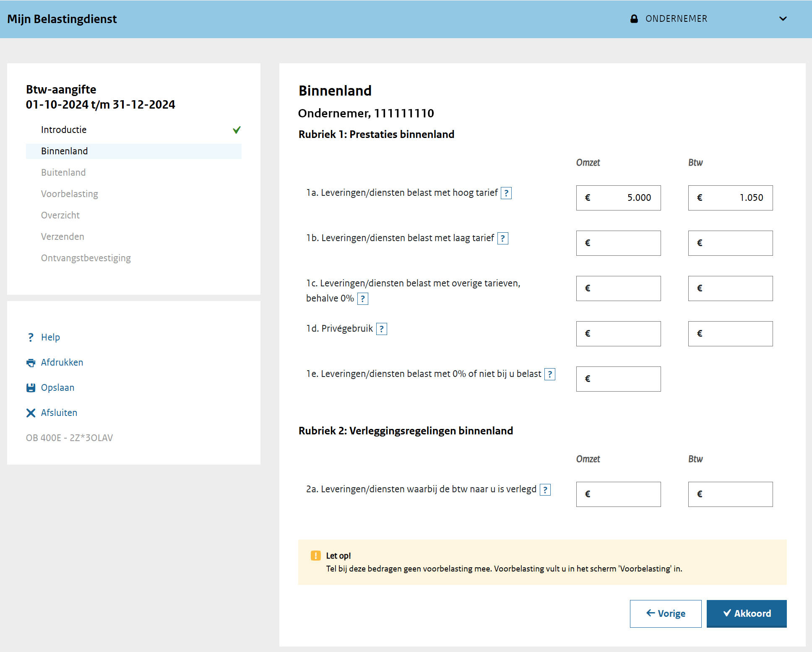Open the Introductie step in sidebar
Viewport: 812px width, 652px height.
coord(64,130)
